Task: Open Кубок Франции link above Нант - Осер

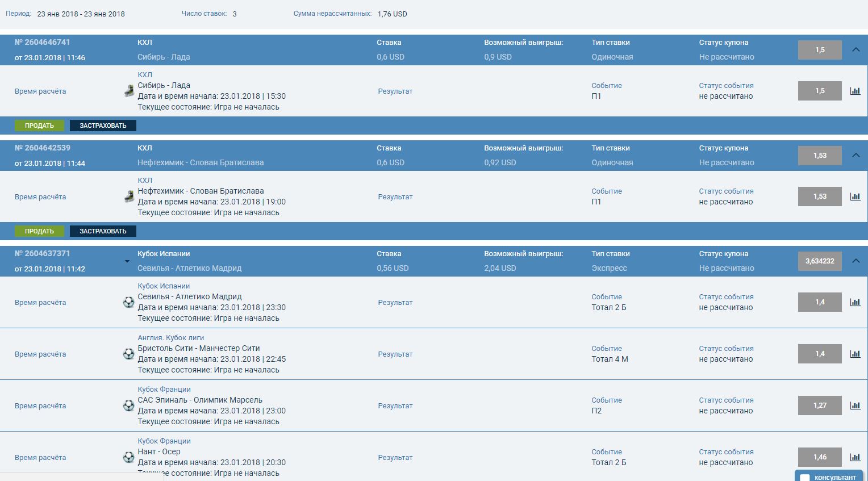Action: point(164,441)
